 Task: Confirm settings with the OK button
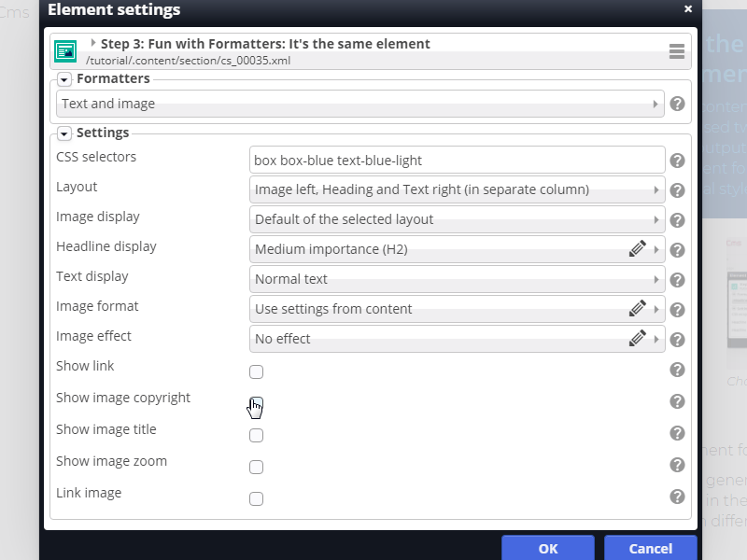click(547, 549)
